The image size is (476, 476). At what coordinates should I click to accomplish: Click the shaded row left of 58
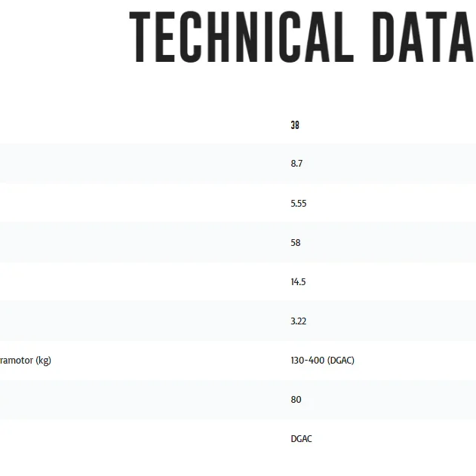point(143,243)
